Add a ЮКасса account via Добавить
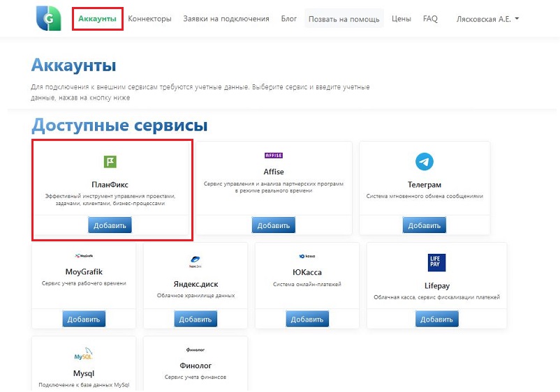 (307, 319)
